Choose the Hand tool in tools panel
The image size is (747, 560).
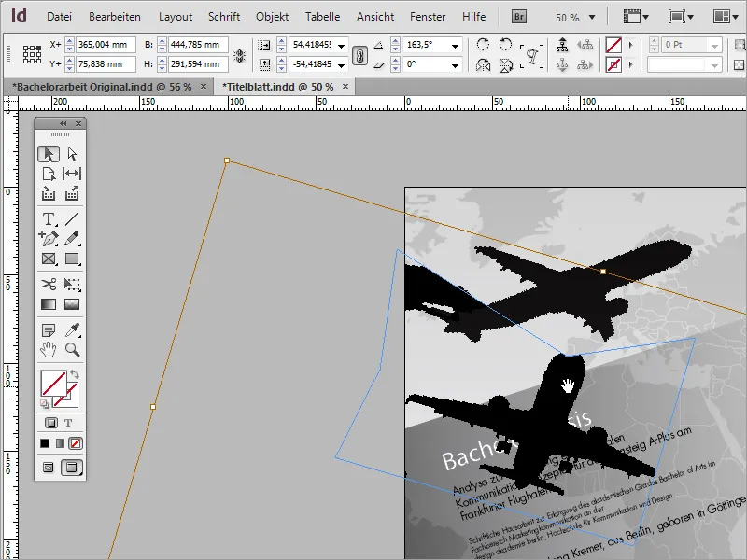pos(49,349)
